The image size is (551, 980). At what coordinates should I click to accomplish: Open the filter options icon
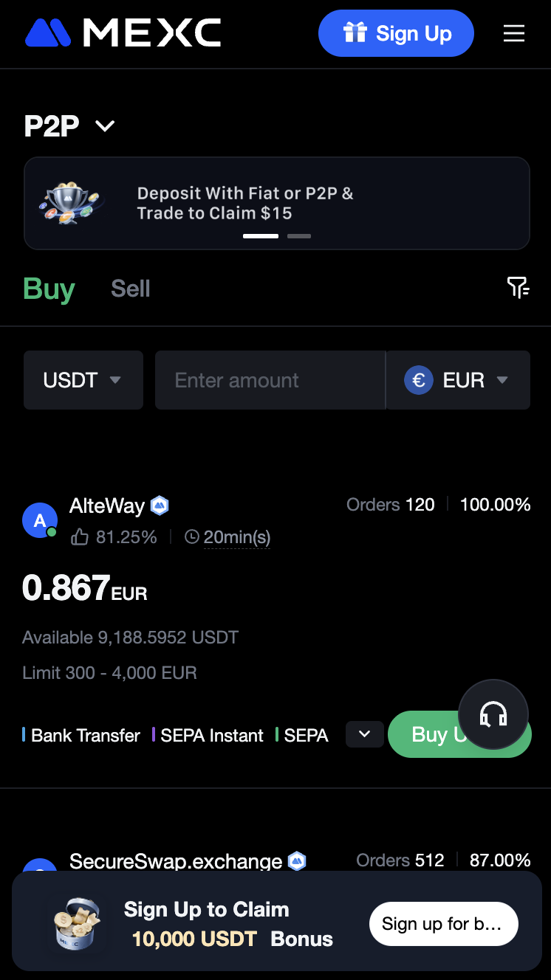(518, 288)
